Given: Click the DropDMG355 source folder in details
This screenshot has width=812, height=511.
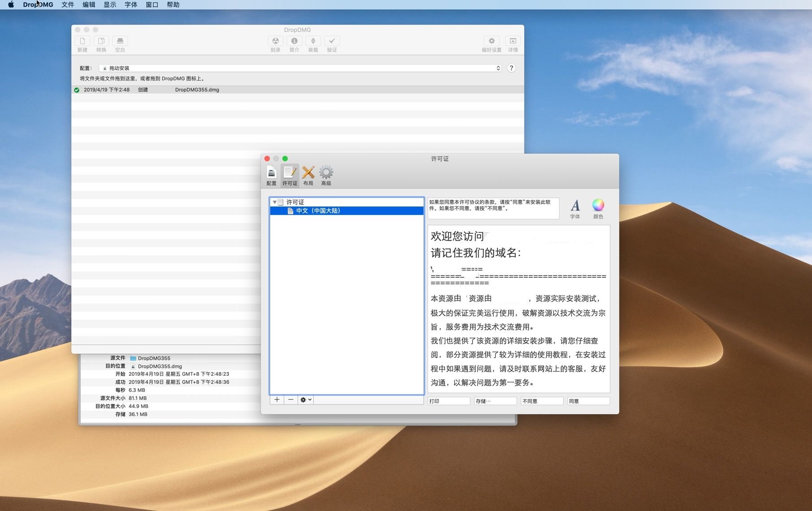Looking at the screenshot, I should (150, 358).
